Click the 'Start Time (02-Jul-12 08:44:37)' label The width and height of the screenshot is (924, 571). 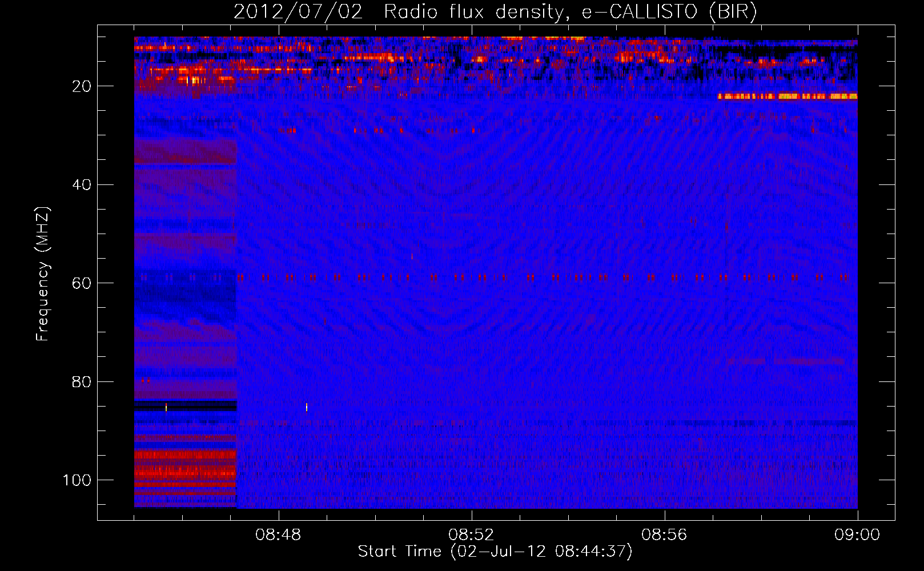click(x=495, y=552)
